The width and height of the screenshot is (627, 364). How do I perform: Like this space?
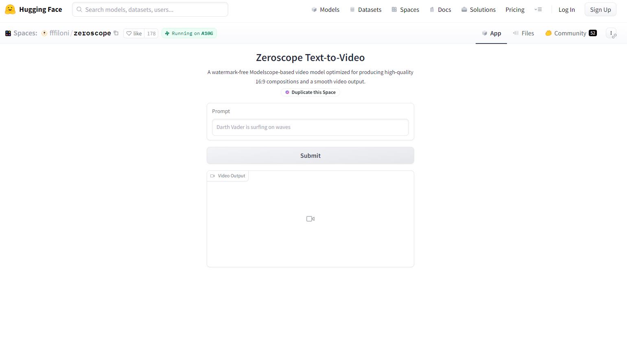tap(134, 33)
